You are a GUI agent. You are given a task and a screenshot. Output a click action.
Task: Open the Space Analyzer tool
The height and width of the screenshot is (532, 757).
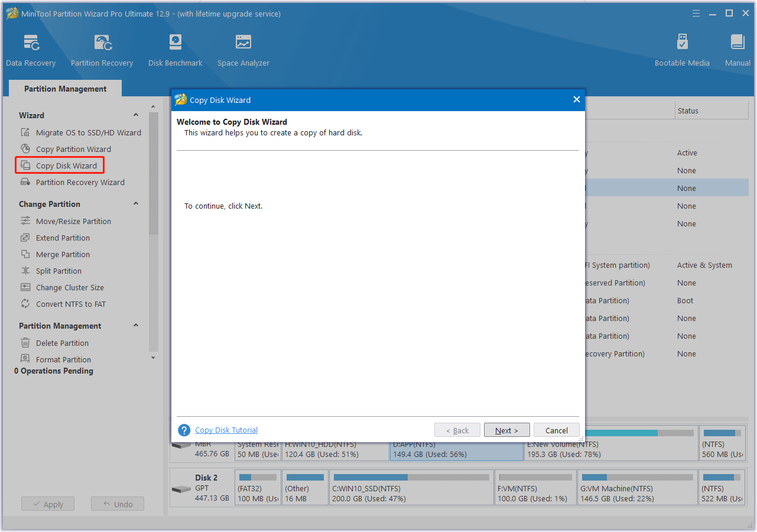tap(243, 51)
